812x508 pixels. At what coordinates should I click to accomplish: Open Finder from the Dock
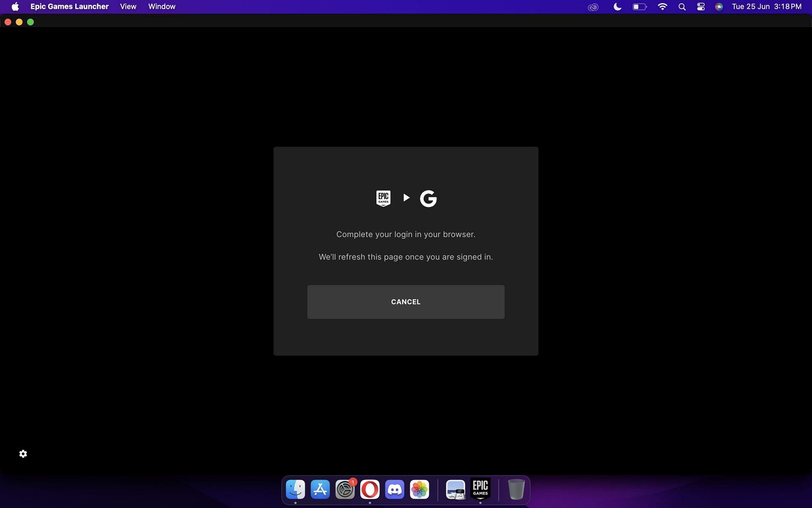[295, 489]
